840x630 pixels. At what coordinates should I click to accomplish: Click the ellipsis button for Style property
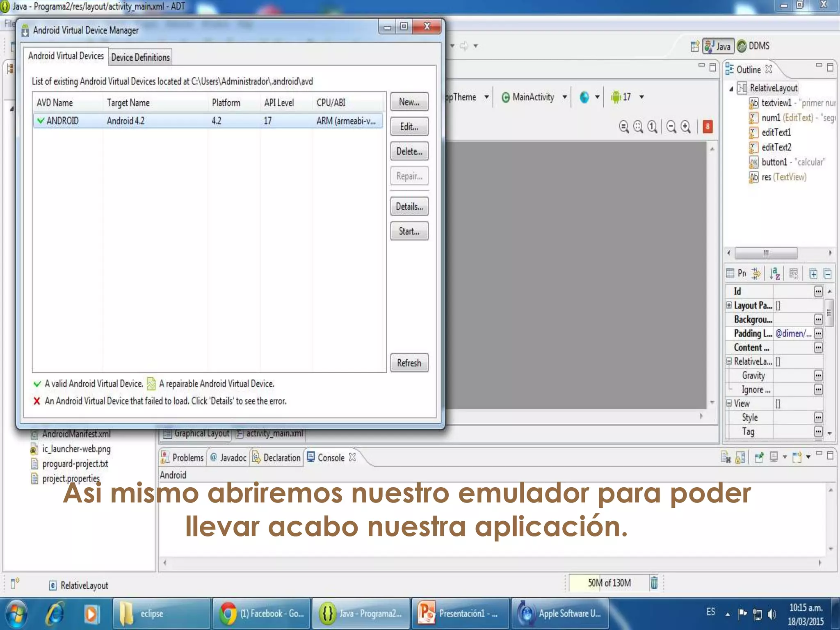point(818,418)
